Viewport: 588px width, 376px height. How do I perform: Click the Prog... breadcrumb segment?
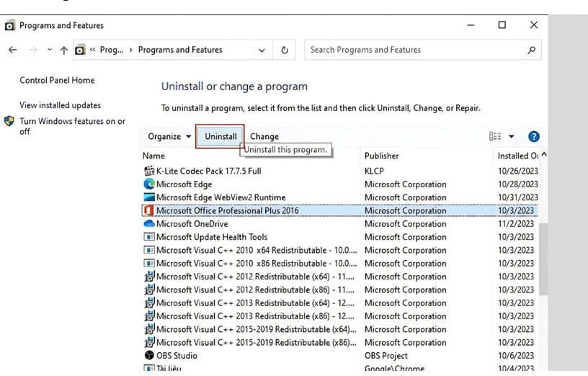pos(112,50)
